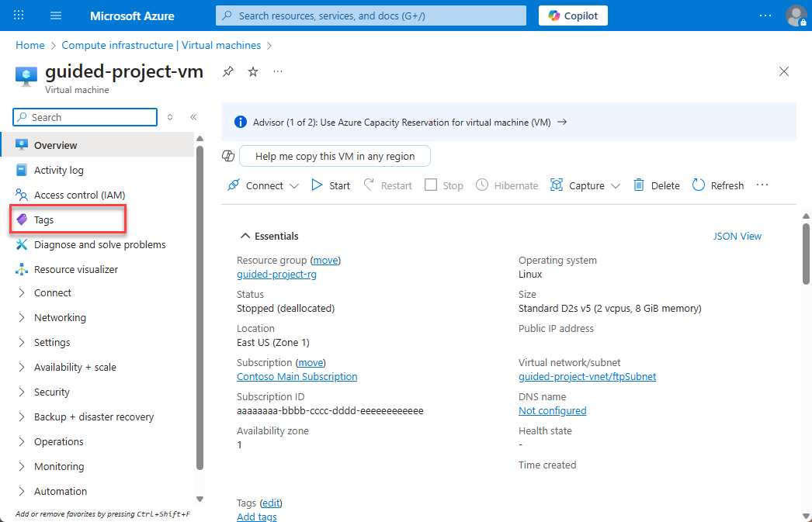
Task: Click the global search resources box
Action: (x=371, y=16)
